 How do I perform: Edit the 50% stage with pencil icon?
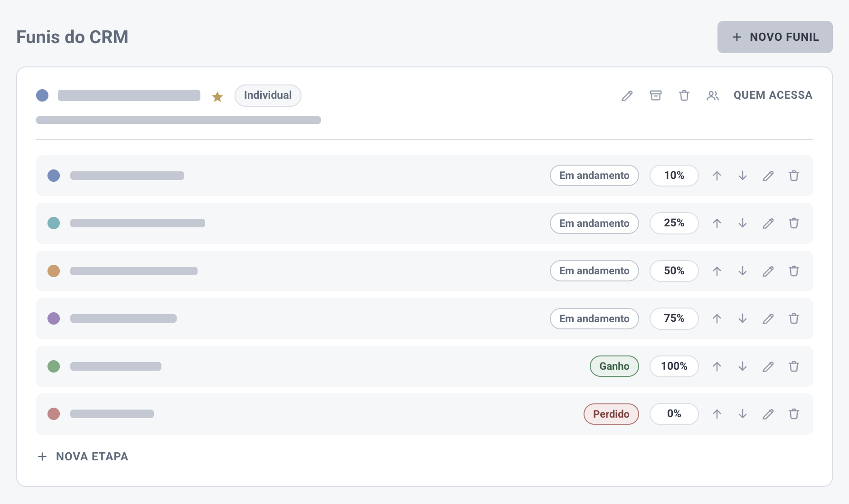click(x=768, y=271)
